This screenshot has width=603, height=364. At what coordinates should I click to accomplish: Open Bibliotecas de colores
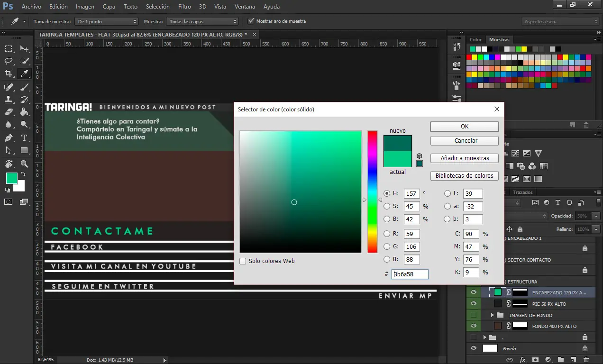pos(465,176)
